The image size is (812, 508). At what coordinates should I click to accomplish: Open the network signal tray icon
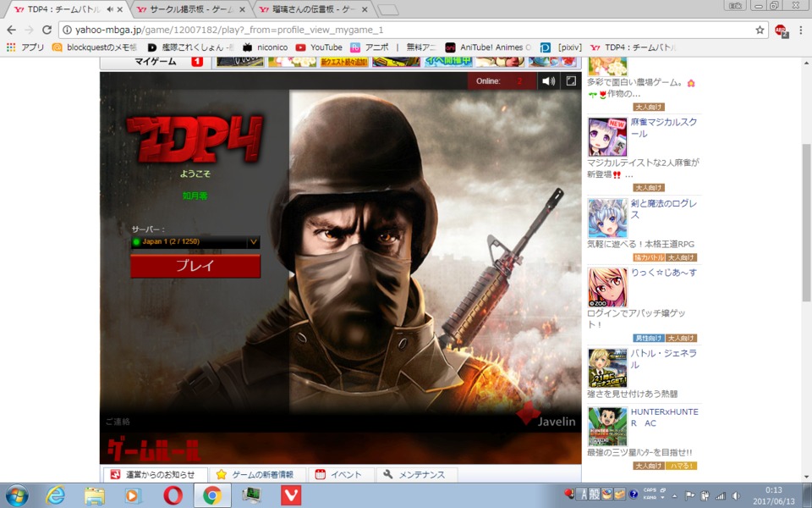[721, 495]
